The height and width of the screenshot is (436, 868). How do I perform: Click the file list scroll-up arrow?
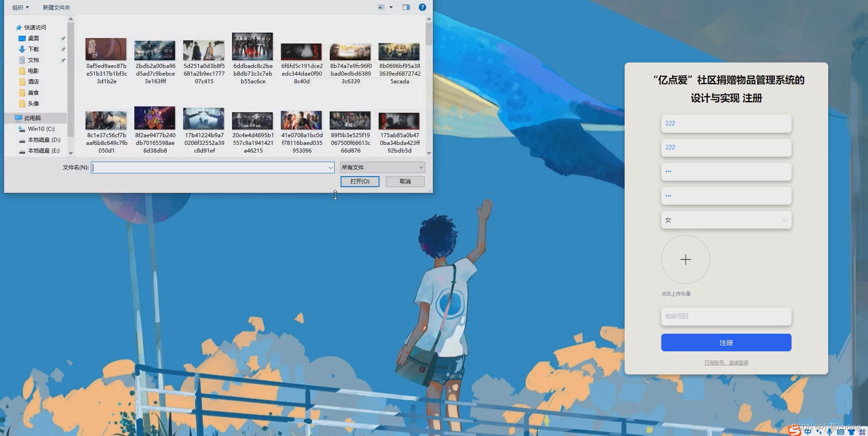coord(429,19)
